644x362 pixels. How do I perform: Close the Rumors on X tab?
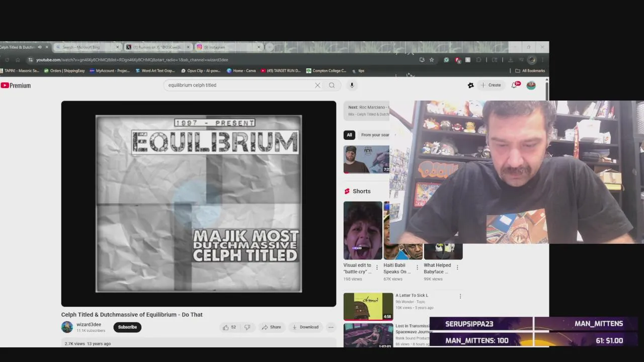188,47
